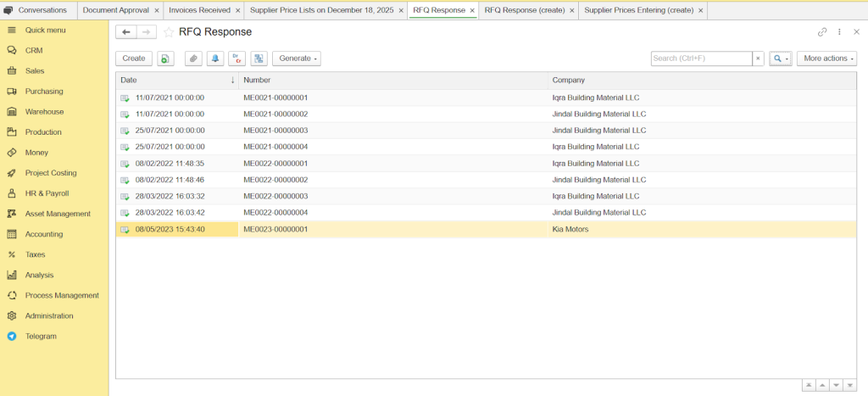Open attached files via the paperclip icon
The width and height of the screenshot is (868, 396).
point(193,59)
